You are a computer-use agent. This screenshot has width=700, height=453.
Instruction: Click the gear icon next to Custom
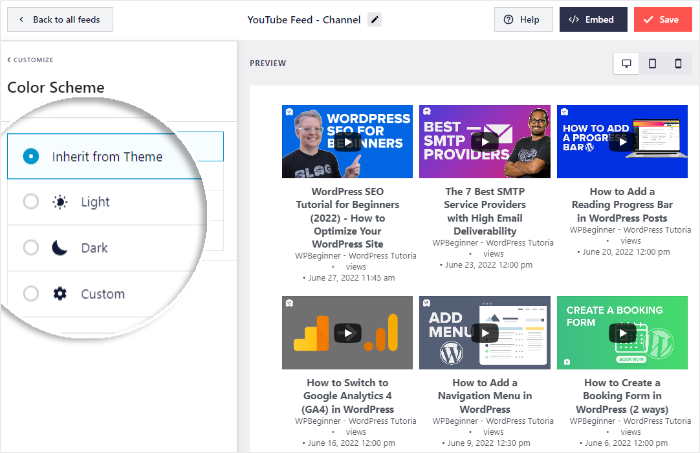point(60,294)
